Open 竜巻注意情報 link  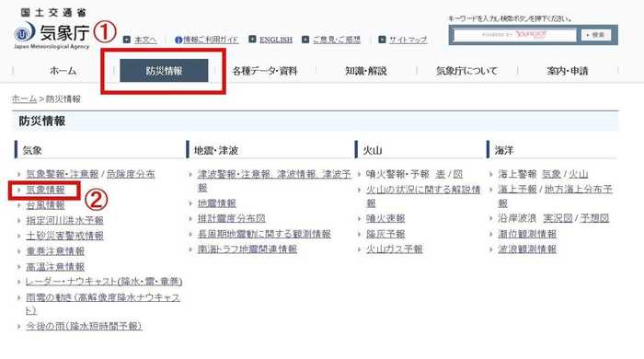tap(55, 251)
